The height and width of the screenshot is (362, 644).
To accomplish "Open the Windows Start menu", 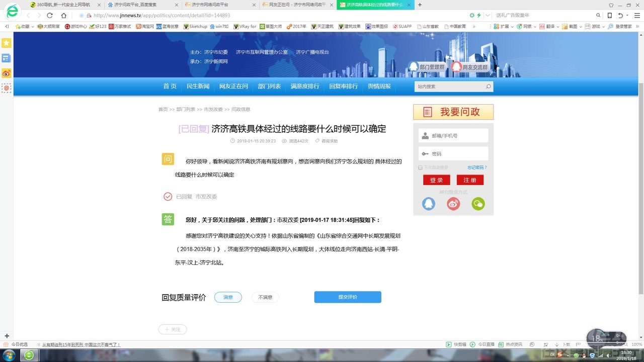I will (x=9, y=355).
